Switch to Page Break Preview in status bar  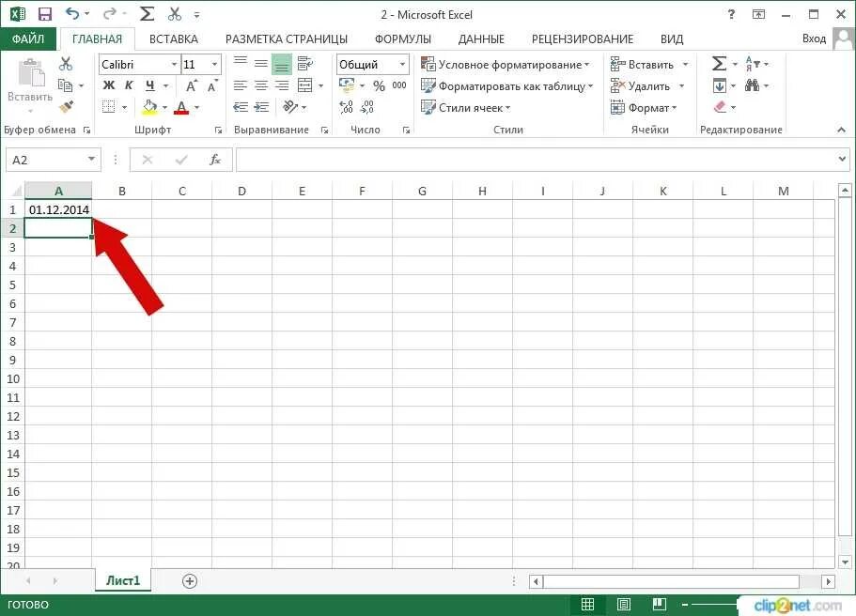[x=660, y=604]
